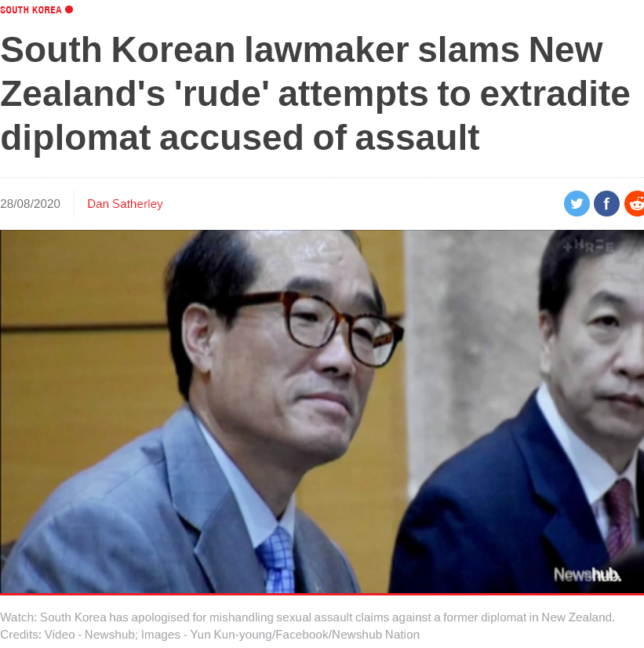Click the vertical separator beside the date
Image resolution: width=644 pixels, height=648 pixels.
[74, 204]
